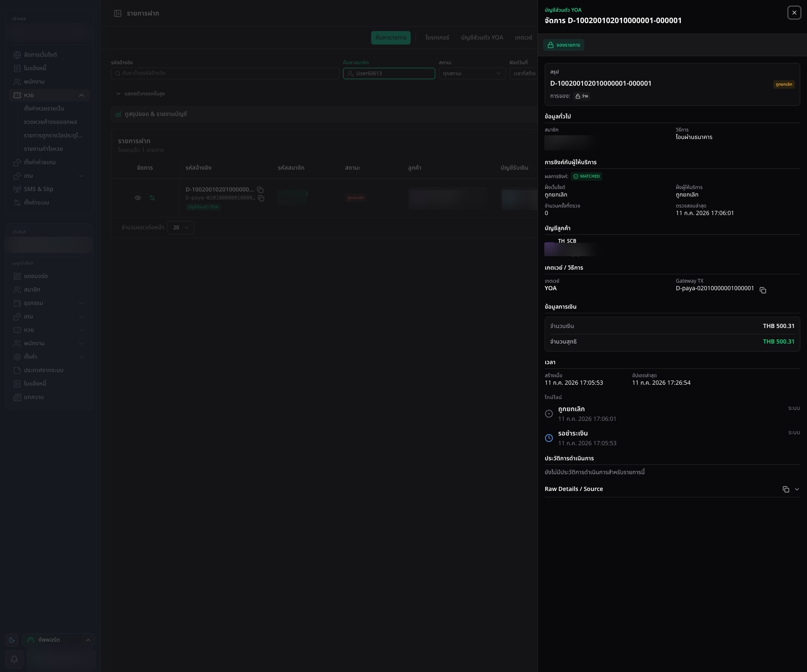Viewport: 807px width, 672px height.
Task: Open รายงานกำไรหวย submenu item
Action: point(43,149)
